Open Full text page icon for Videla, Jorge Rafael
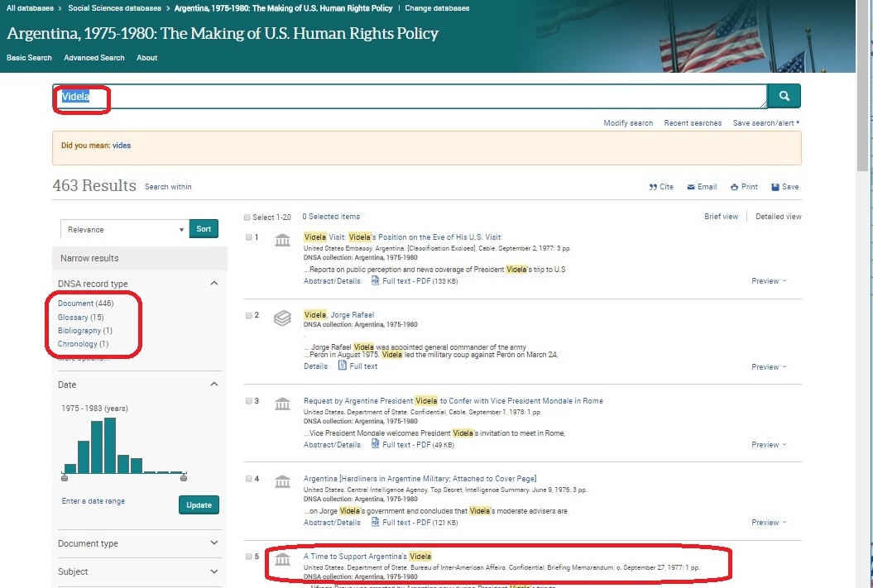 [x=343, y=366]
